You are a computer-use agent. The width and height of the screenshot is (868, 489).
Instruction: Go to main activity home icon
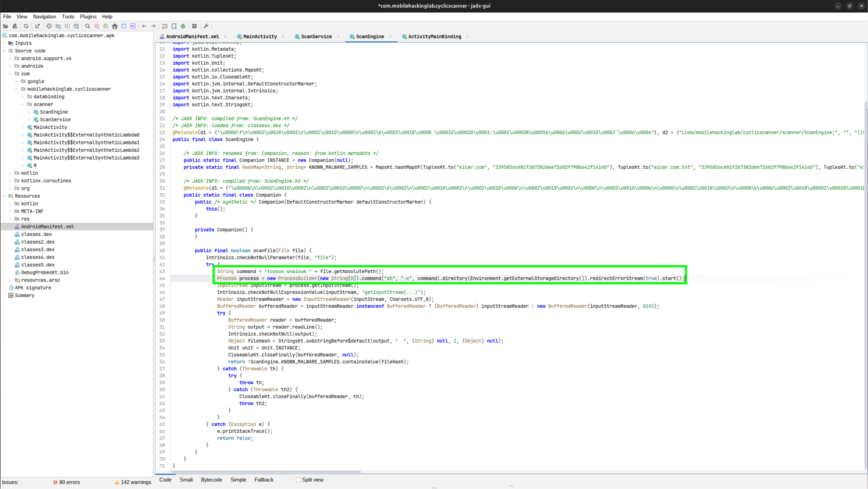coord(115,26)
